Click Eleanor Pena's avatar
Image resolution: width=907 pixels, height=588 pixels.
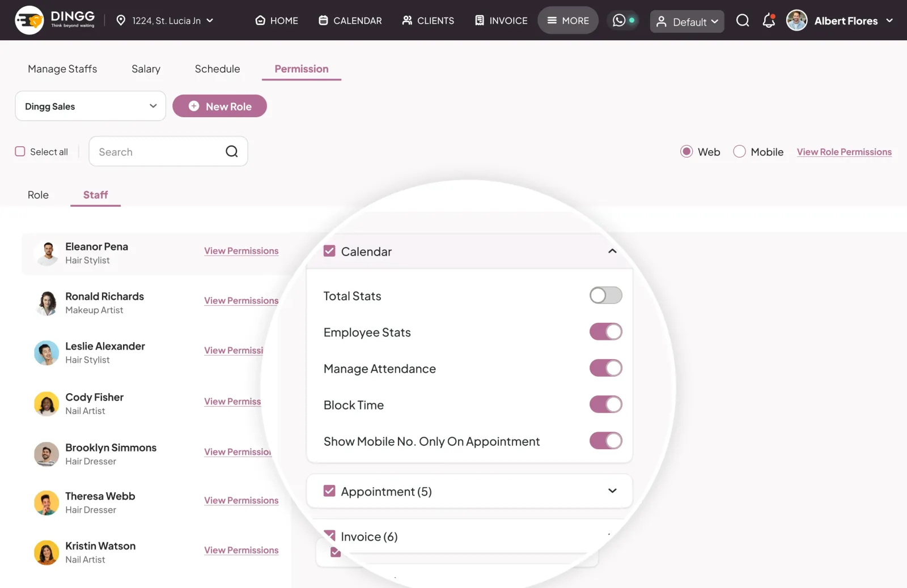(x=47, y=253)
